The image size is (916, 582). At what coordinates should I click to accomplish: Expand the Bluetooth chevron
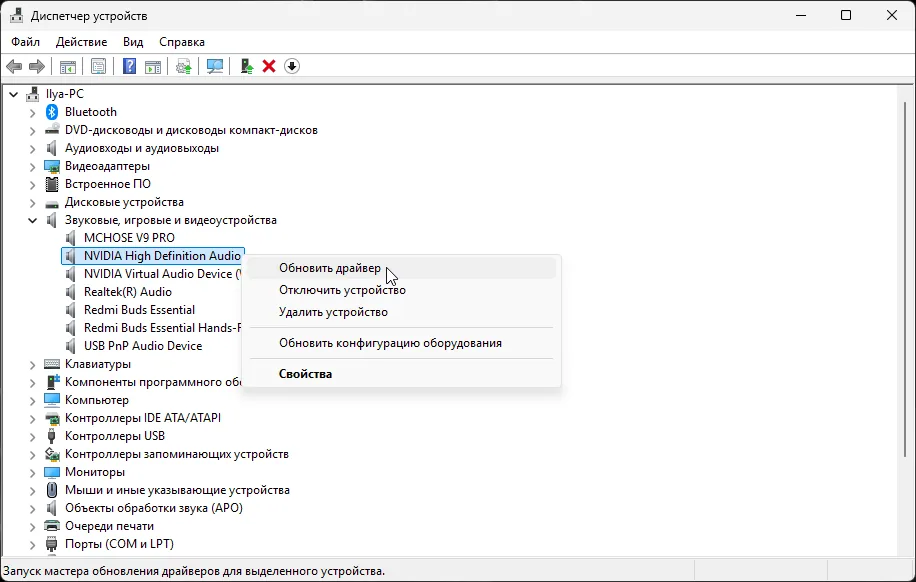33,112
